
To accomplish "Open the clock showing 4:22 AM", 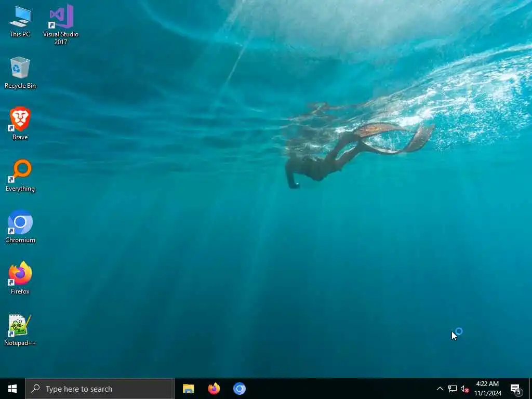I will click(x=487, y=389).
